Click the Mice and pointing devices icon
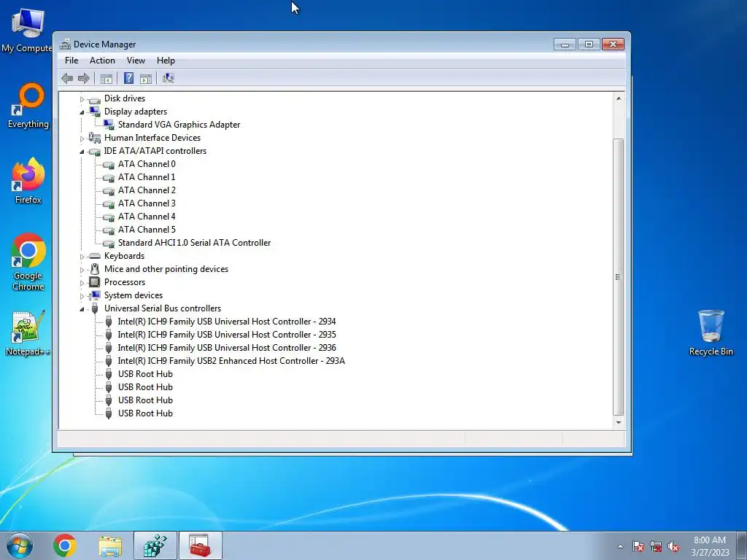The width and height of the screenshot is (747, 560). coord(95,269)
